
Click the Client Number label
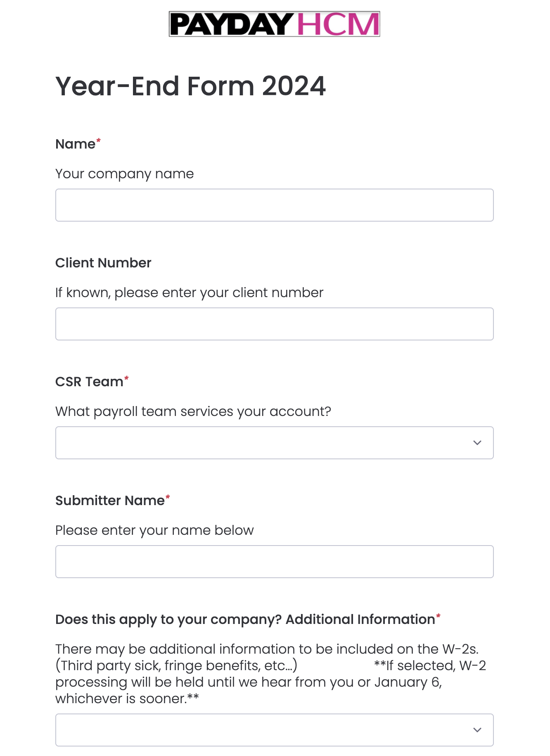tap(103, 263)
